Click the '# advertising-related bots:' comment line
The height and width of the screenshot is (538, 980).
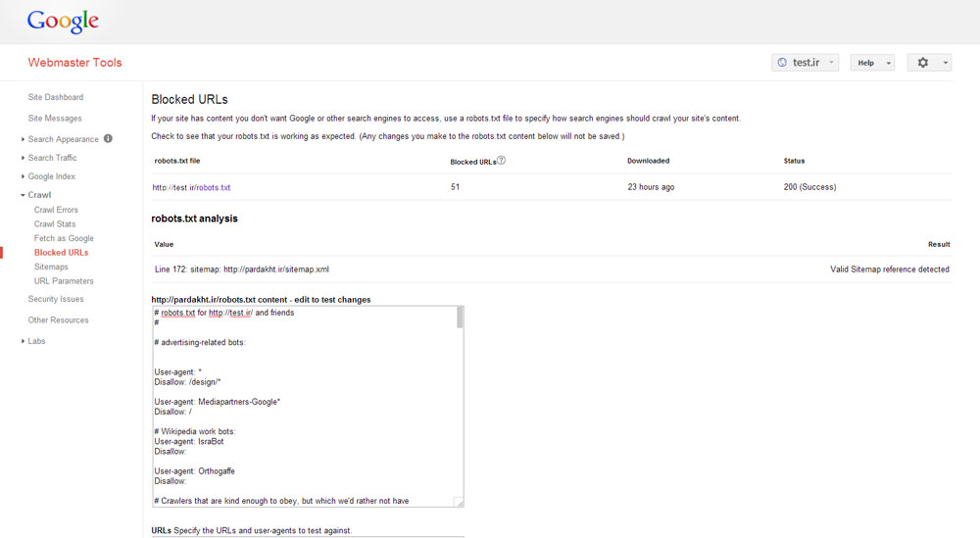coord(199,342)
